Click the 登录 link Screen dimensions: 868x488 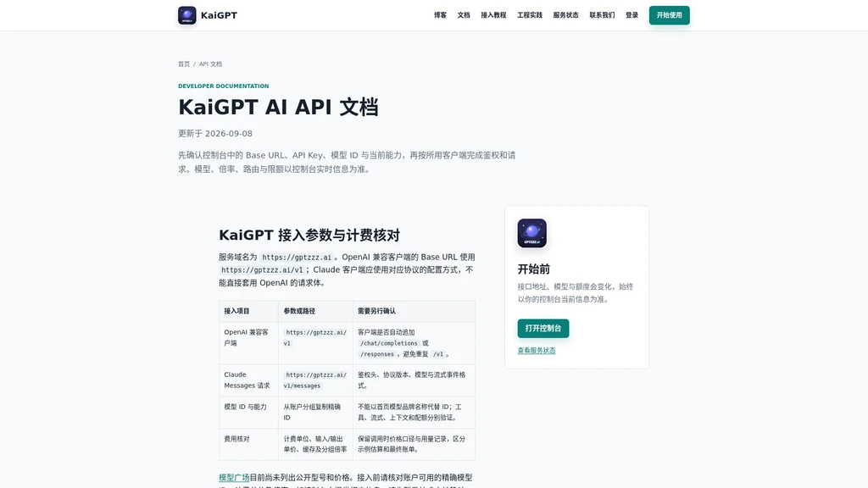(632, 15)
